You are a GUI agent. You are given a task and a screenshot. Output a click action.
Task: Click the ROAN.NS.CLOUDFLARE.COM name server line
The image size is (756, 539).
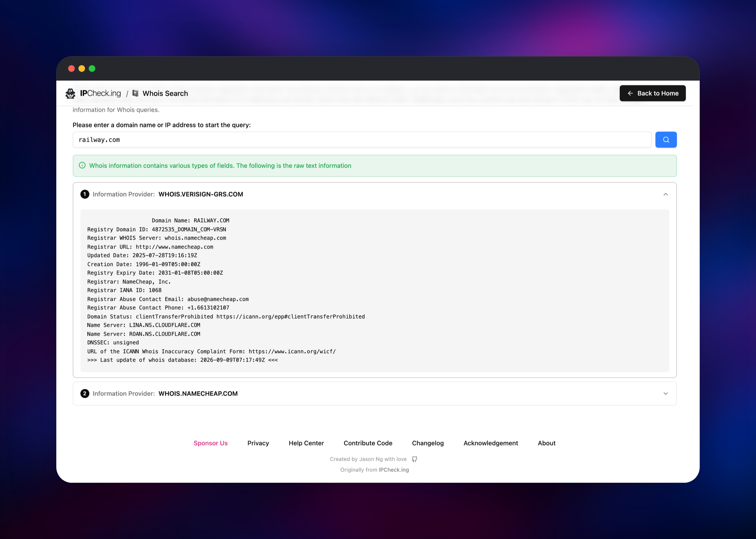point(144,334)
